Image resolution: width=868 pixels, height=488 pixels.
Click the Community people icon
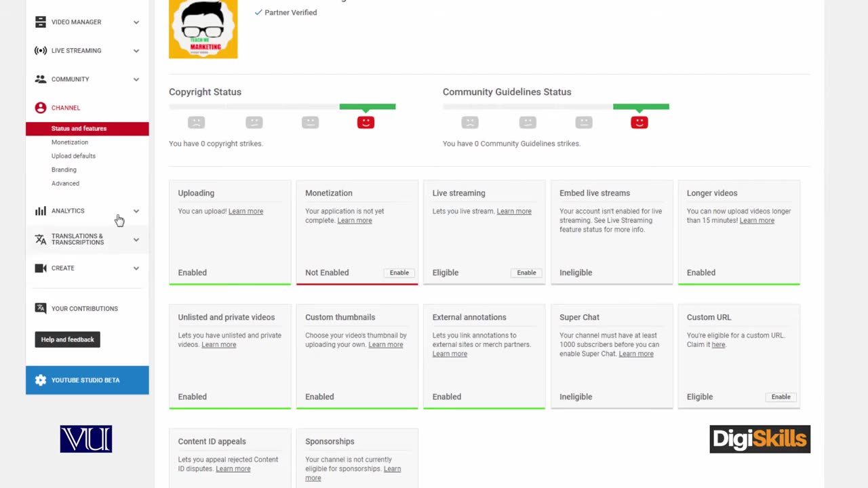click(x=41, y=79)
